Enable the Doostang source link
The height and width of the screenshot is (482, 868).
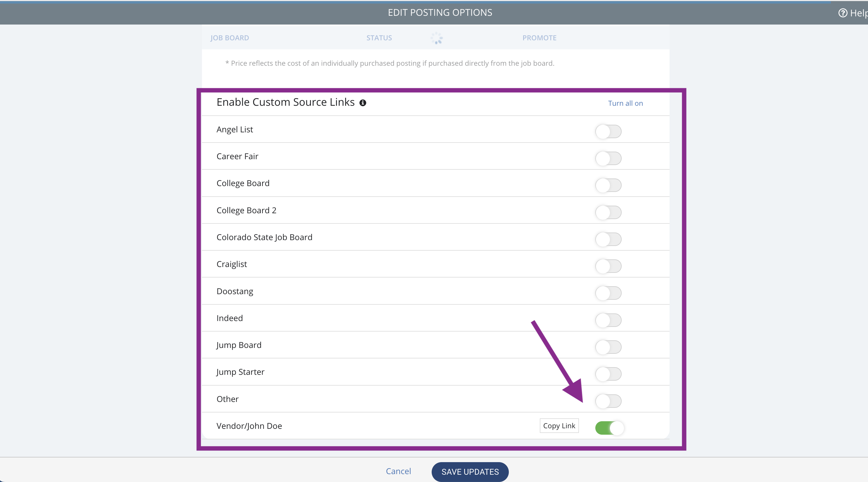pyautogui.click(x=608, y=293)
